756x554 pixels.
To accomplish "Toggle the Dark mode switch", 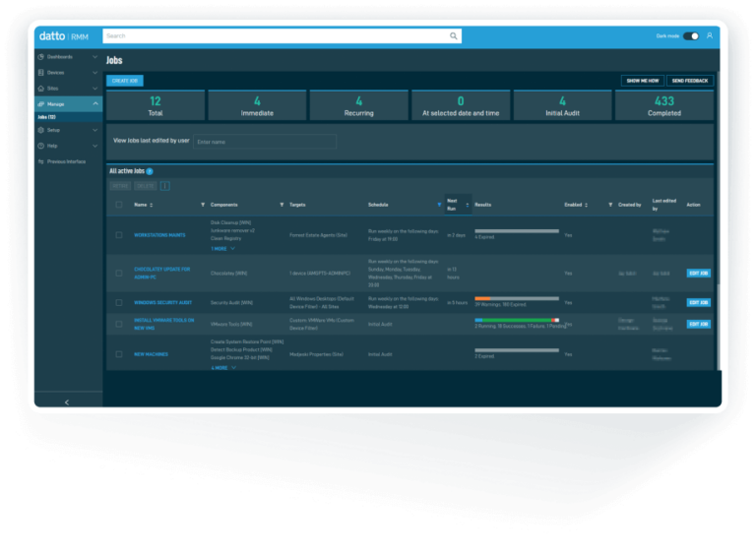I will [691, 36].
